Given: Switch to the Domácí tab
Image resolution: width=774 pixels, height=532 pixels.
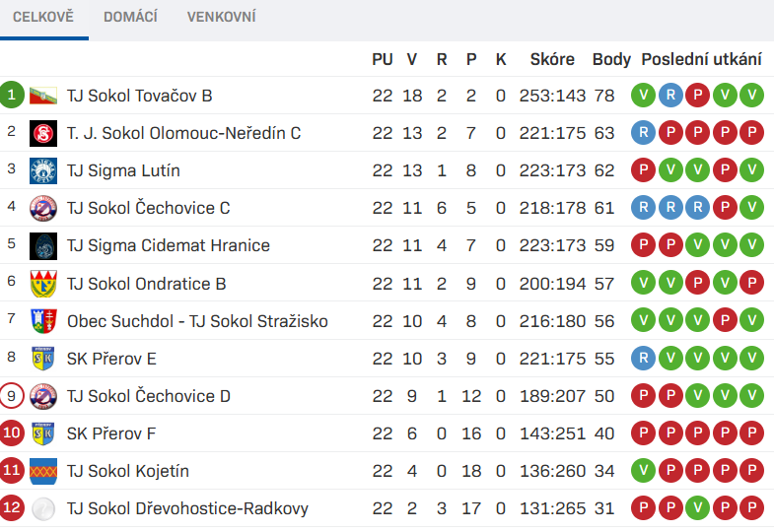Looking at the screenshot, I should (x=130, y=17).
